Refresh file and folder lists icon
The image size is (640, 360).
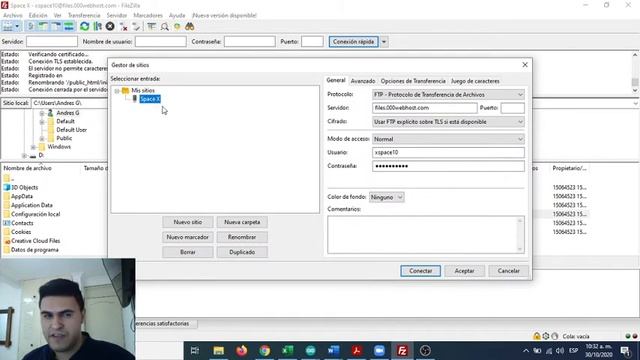[84, 27]
